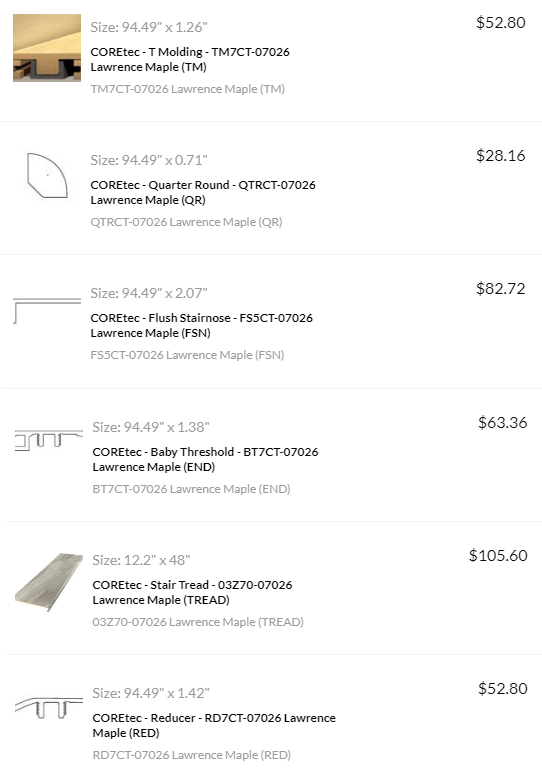Open COREtec Flush Stairnose FS5CT-07026 link
Image resolution: width=542 pixels, height=783 pixels.
201,325
